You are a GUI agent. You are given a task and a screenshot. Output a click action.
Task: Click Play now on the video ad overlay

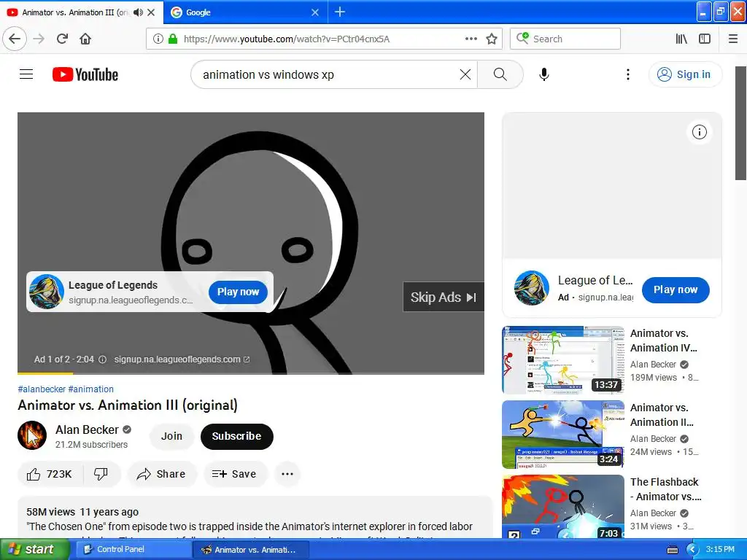coord(239,292)
